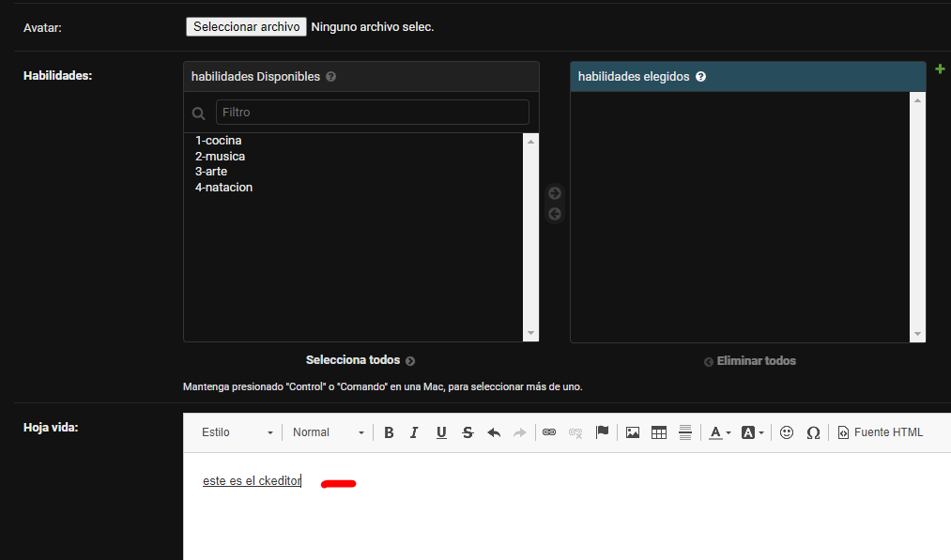The height and width of the screenshot is (560, 951).
Task: Insert an anchor using flag icon
Action: point(603,432)
